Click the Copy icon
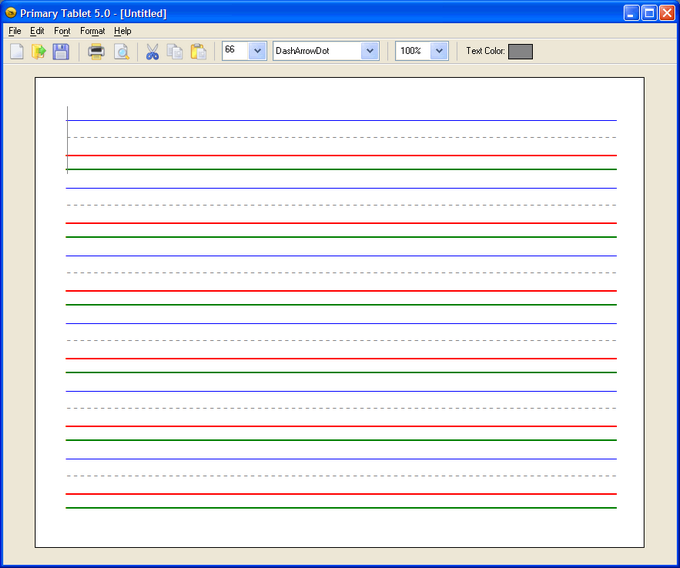 (x=175, y=51)
